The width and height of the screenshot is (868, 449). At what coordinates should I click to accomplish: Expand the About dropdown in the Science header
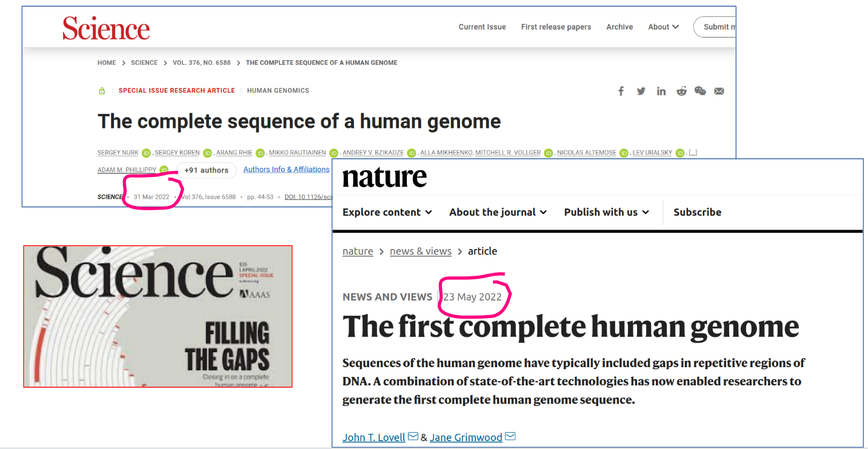pyautogui.click(x=663, y=27)
